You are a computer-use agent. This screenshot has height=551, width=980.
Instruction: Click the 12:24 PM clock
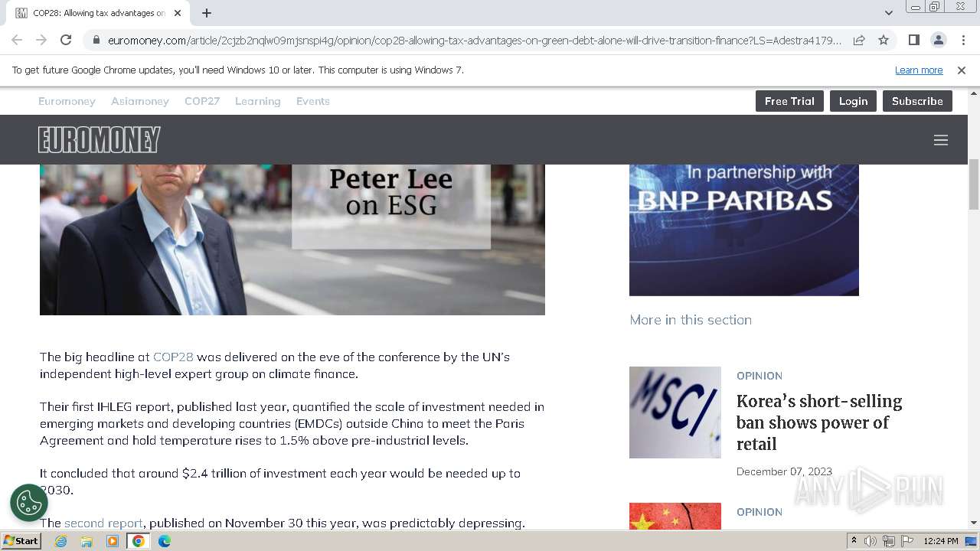tap(941, 541)
